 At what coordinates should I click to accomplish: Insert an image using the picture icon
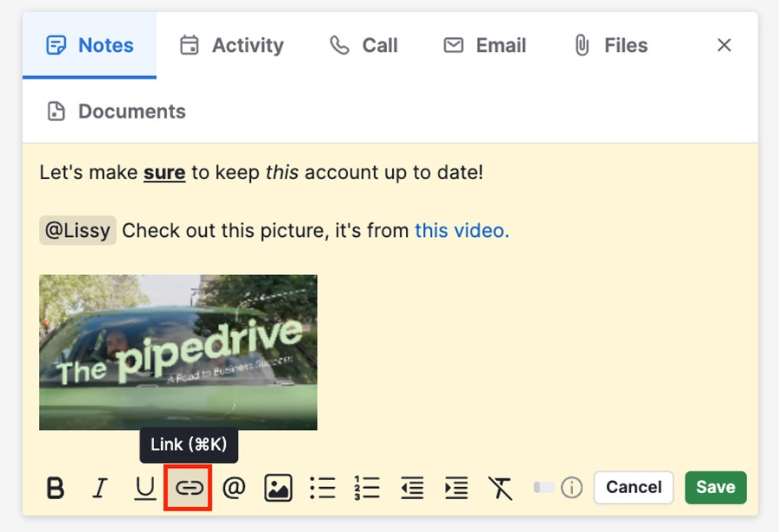click(278, 487)
